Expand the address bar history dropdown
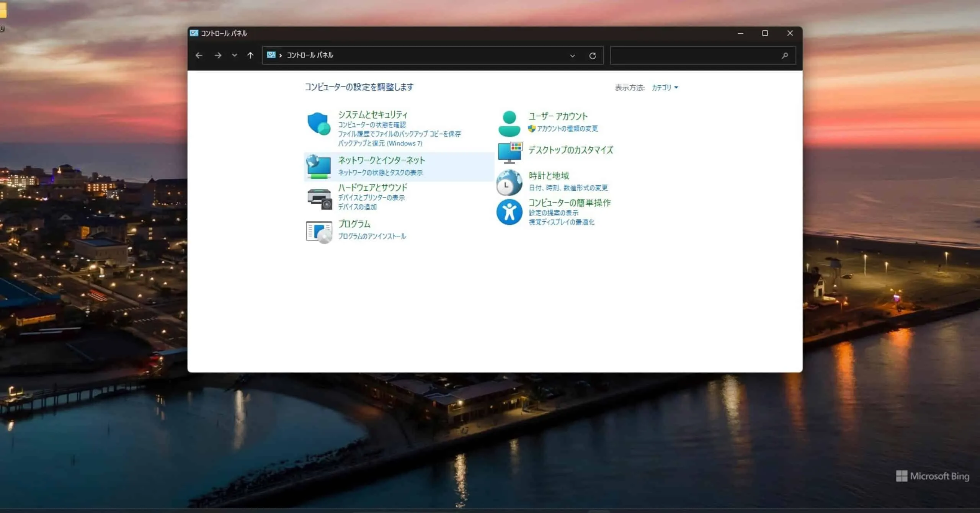Viewport: 980px width, 513px height. 572,56
